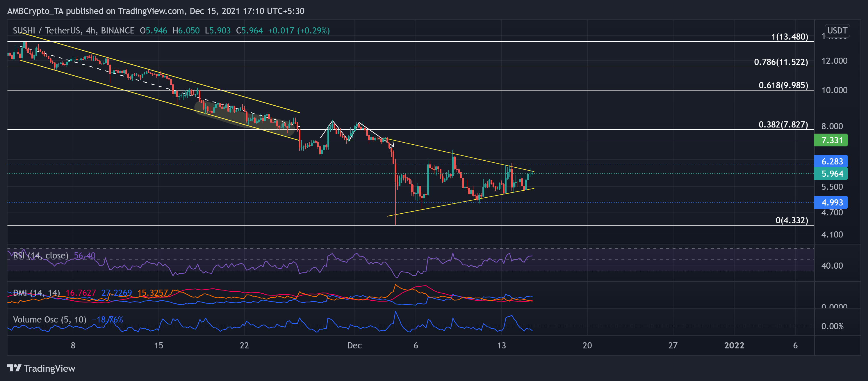Click the 13 date on time axis
This screenshot has height=381, width=868.
click(x=501, y=345)
